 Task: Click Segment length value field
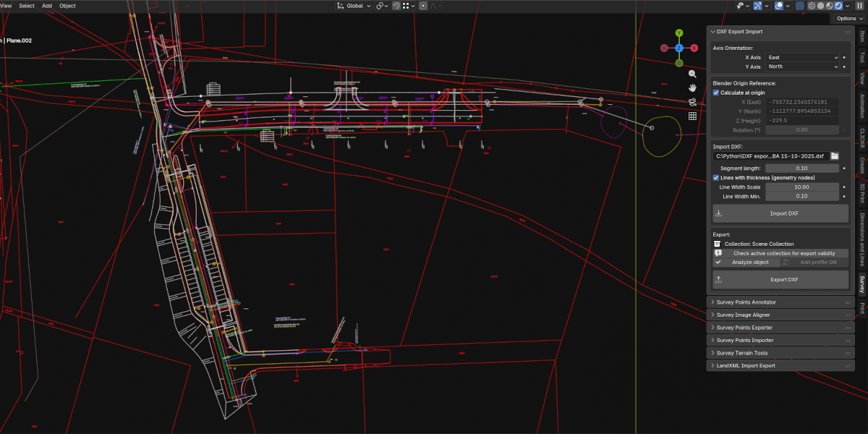point(802,168)
